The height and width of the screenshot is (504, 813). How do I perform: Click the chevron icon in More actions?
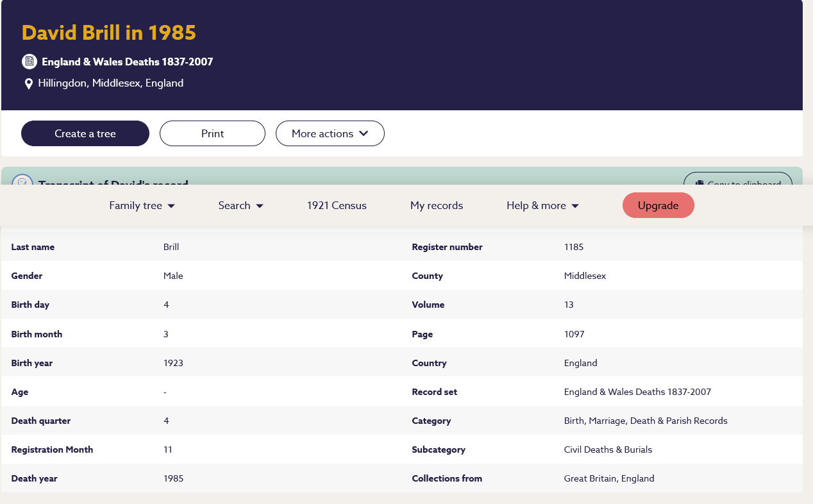(x=364, y=133)
